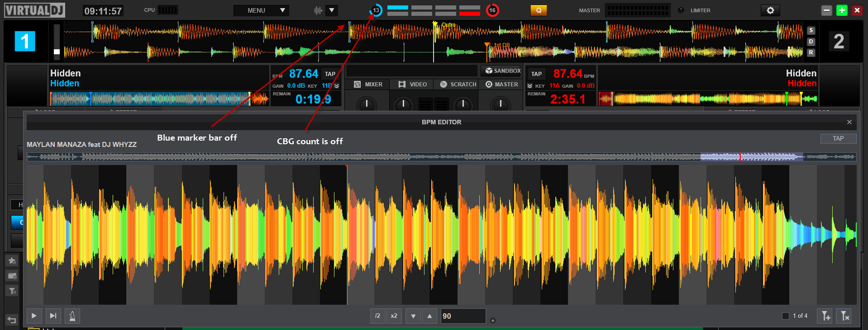Close the BPM Editor panel
The height and width of the screenshot is (330, 868).
click(849, 122)
